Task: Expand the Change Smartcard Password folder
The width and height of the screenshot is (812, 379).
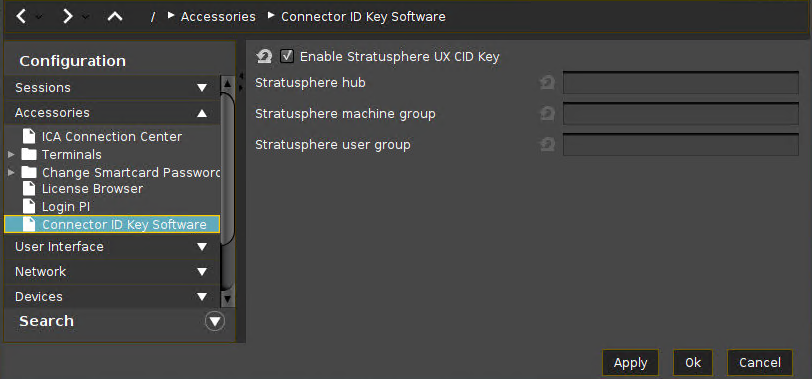Action: click(x=11, y=172)
